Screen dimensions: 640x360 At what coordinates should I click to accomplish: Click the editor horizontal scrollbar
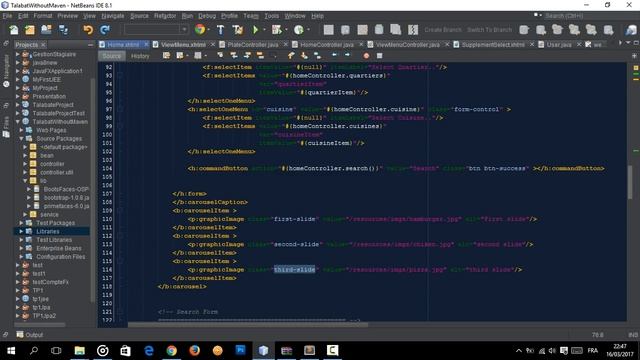tap(248, 325)
